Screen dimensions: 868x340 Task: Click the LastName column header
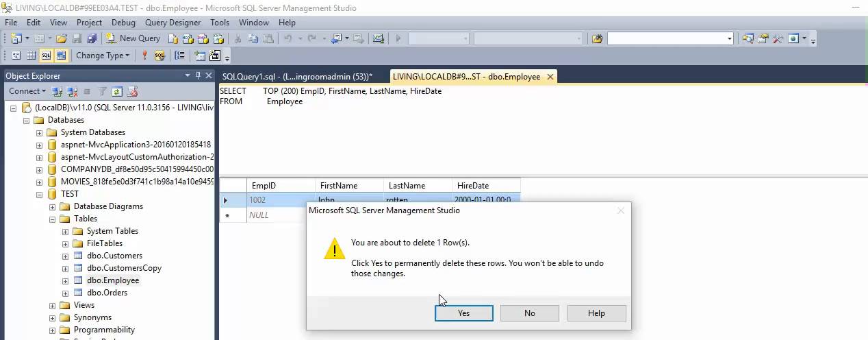pyautogui.click(x=418, y=186)
